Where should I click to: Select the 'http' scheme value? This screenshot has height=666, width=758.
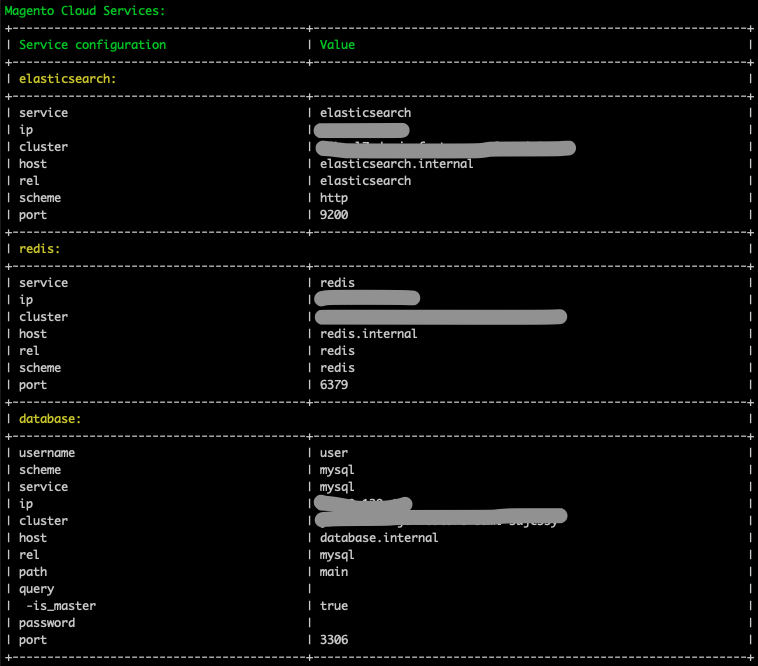pos(334,198)
